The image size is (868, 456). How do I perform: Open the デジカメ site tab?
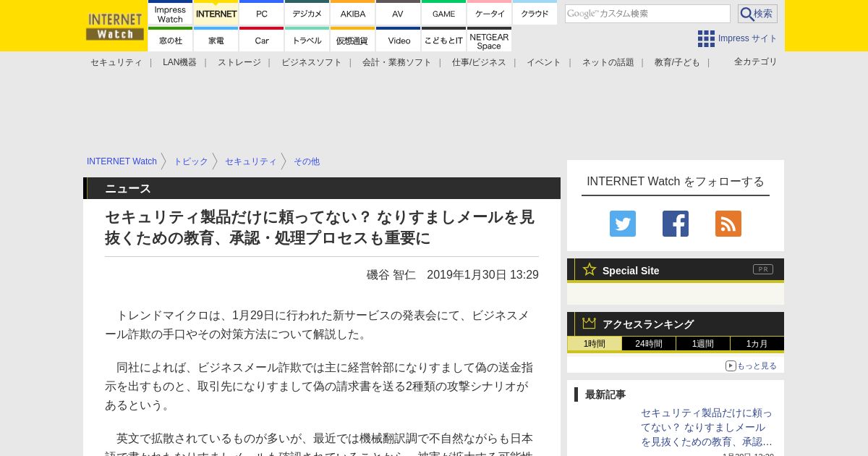pos(307,13)
